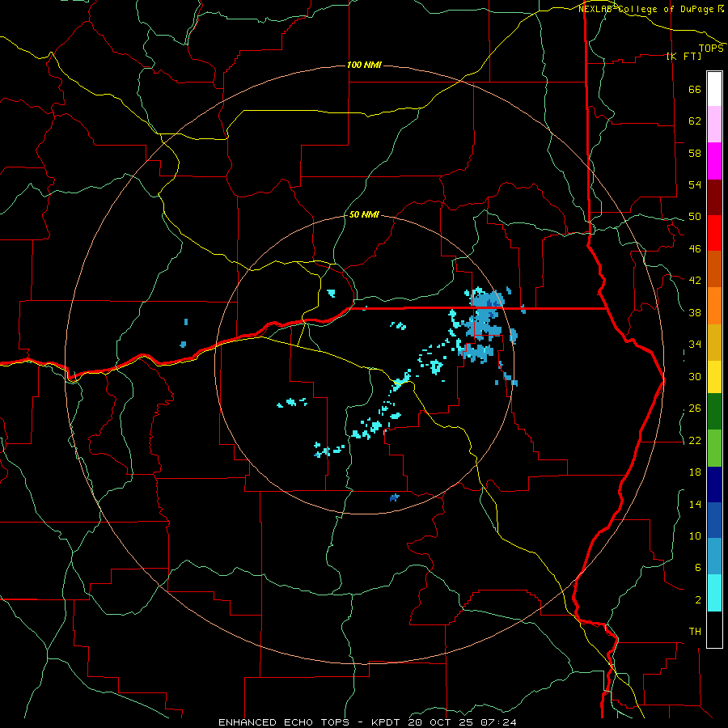Click the TOPS legend title
The width and height of the screenshot is (728, 728).
coord(711,48)
